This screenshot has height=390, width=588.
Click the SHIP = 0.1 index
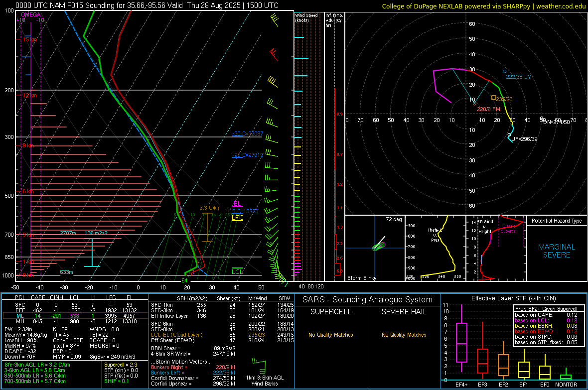point(117,382)
